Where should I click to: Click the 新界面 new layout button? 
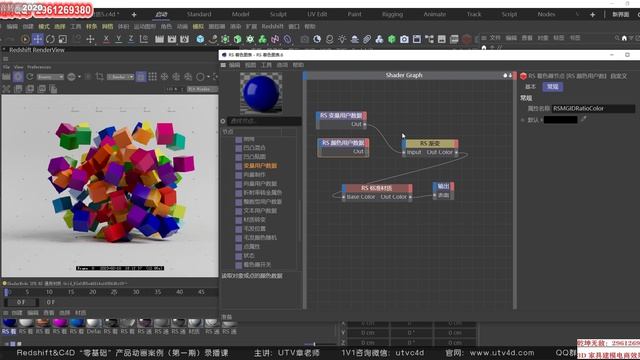click(x=620, y=14)
